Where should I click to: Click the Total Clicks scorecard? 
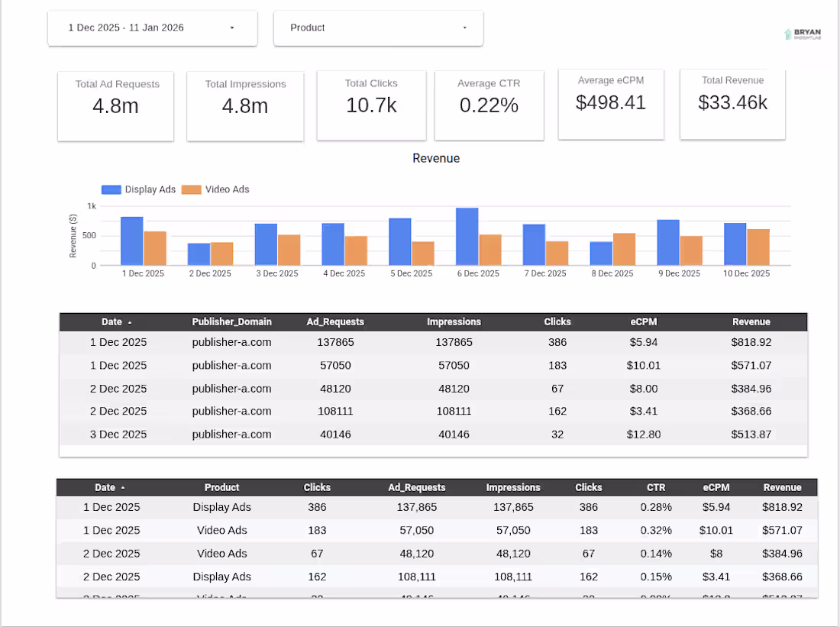tap(371, 105)
